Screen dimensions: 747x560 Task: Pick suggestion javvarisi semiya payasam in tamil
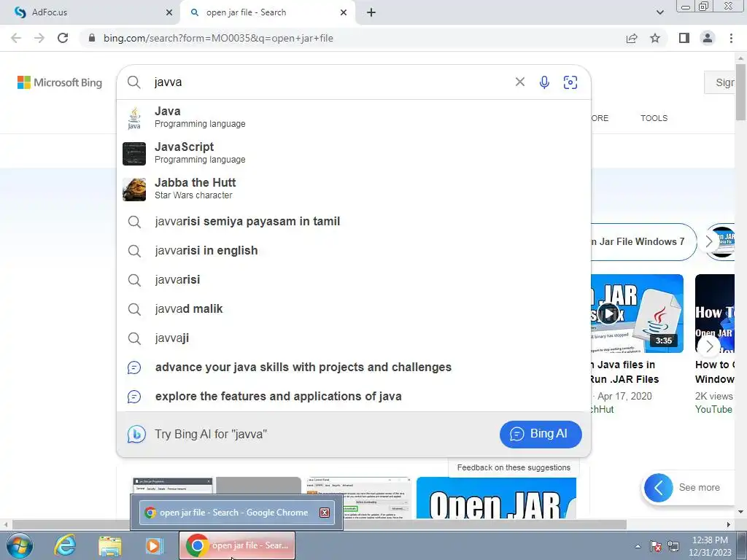[354, 222]
